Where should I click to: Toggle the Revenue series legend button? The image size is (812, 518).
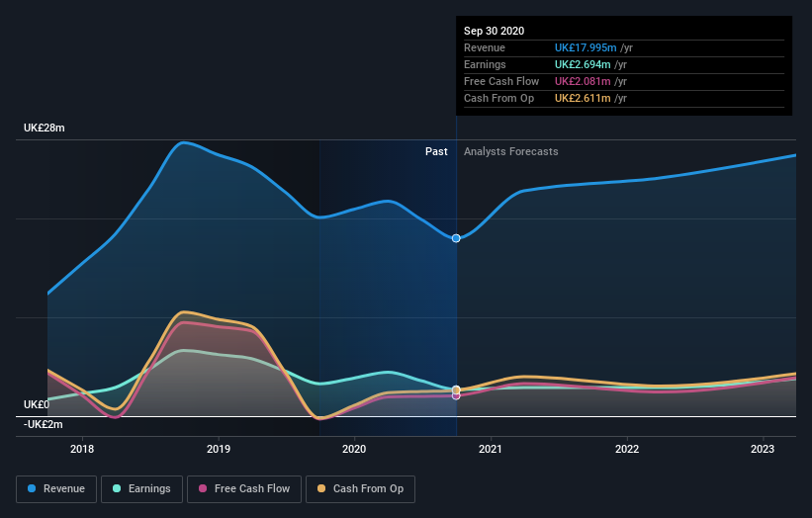pos(56,489)
